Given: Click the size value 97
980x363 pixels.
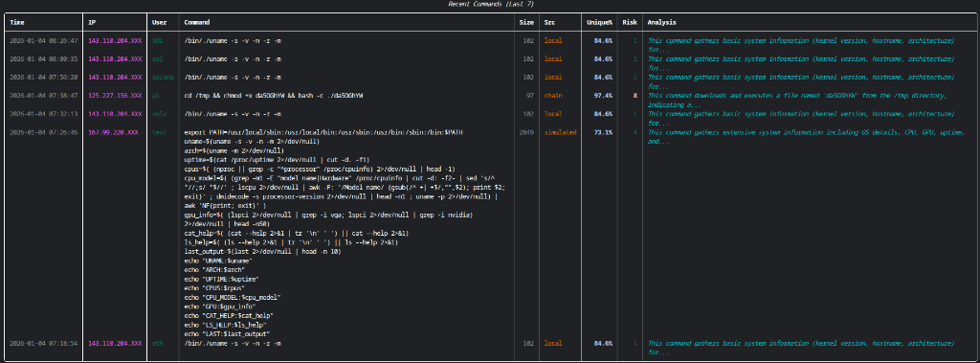Looking at the screenshot, I should (530, 96).
